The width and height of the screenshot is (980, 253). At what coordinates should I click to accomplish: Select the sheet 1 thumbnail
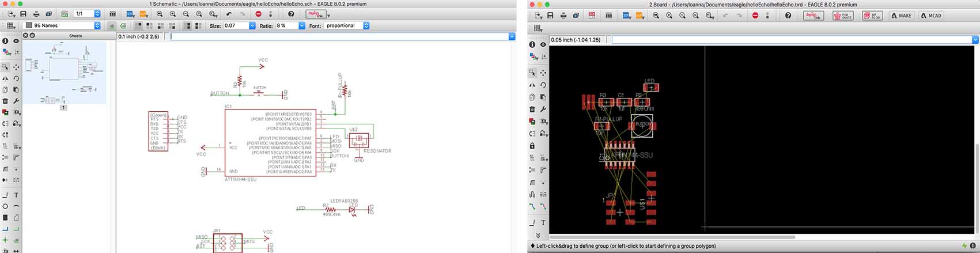(x=64, y=73)
